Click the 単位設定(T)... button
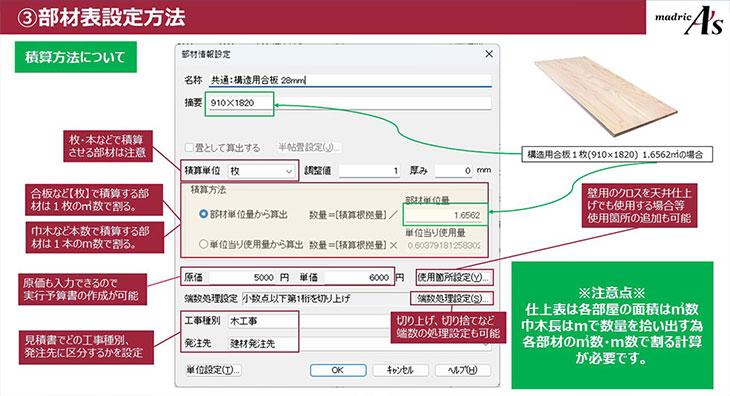The height and width of the screenshot is (396, 730). tap(213, 370)
